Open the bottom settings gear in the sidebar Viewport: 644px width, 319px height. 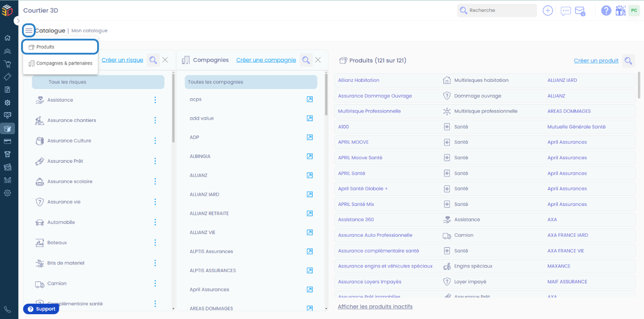(x=7, y=193)
